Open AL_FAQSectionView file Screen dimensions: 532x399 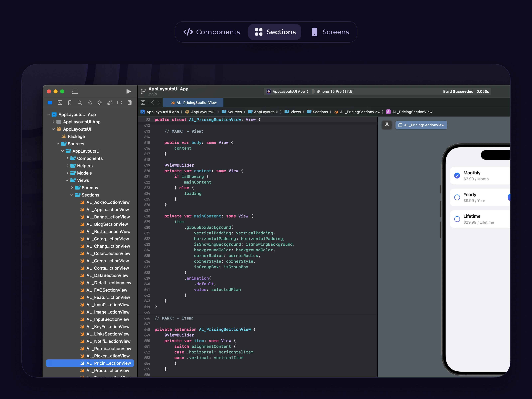107,290
